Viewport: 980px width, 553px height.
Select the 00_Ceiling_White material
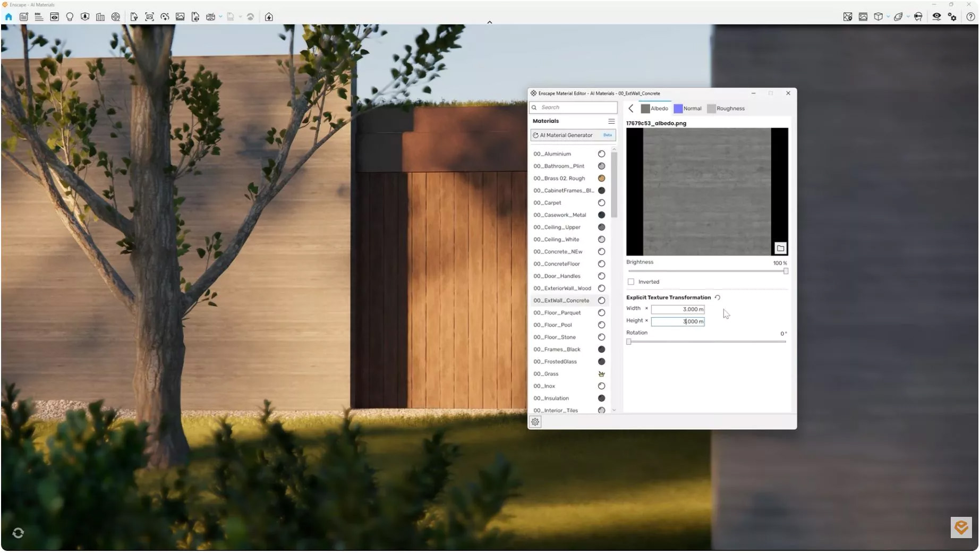tap(569, 240)
